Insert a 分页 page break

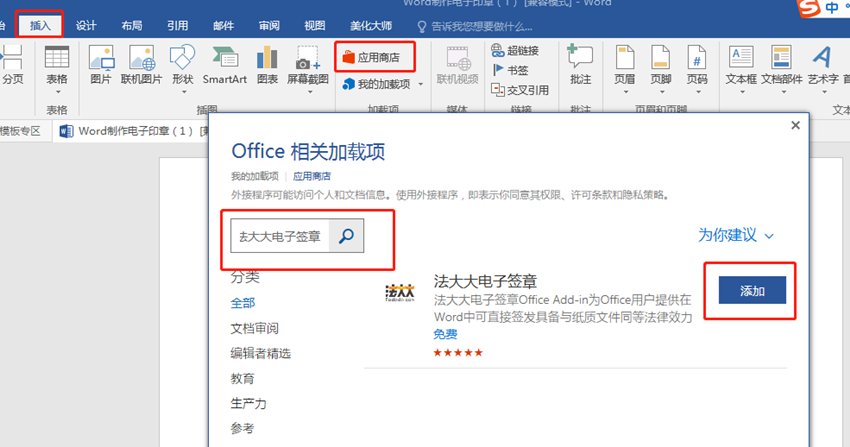12,65
